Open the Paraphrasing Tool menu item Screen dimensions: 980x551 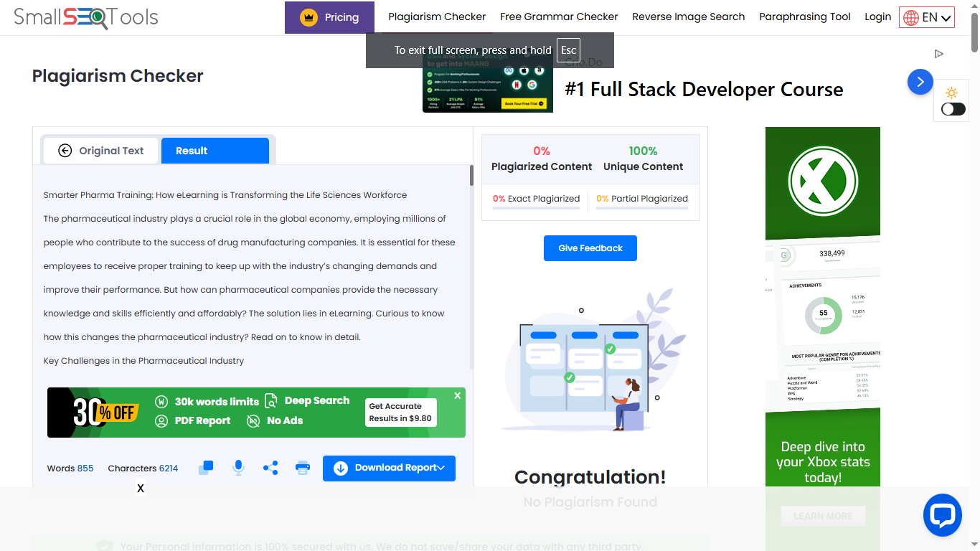(x=805, y=17)
